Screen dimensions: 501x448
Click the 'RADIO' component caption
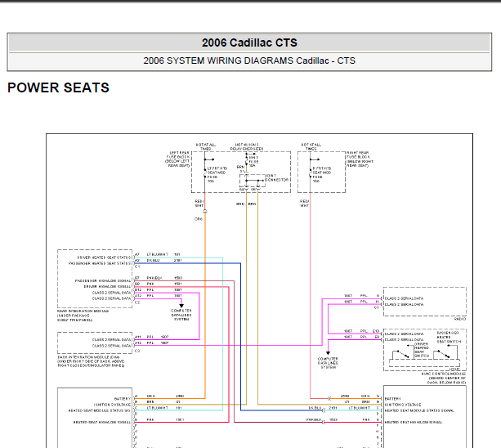point(460,319)
